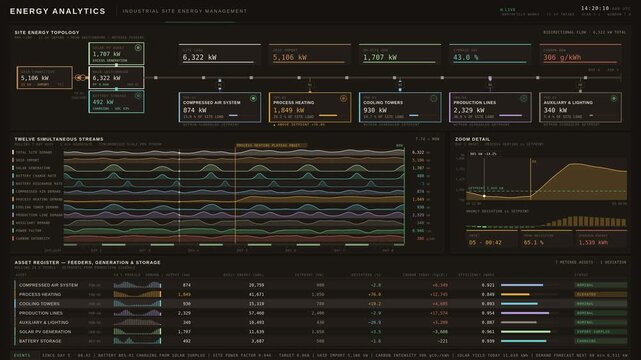Click the Solar PV array status indicator
This screenshot has width=641, height=360.
pyautogui.click(x=138, y=48)
